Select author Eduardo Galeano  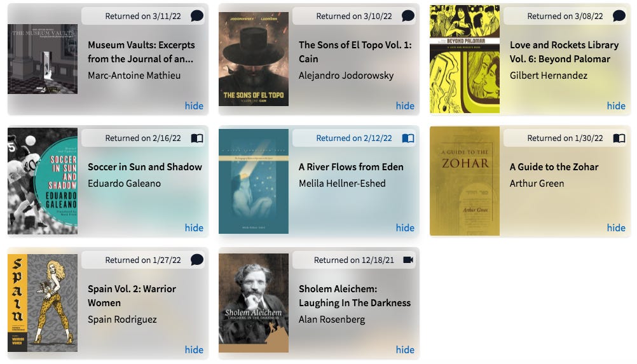pyautogui.click(x=125, y=184)
